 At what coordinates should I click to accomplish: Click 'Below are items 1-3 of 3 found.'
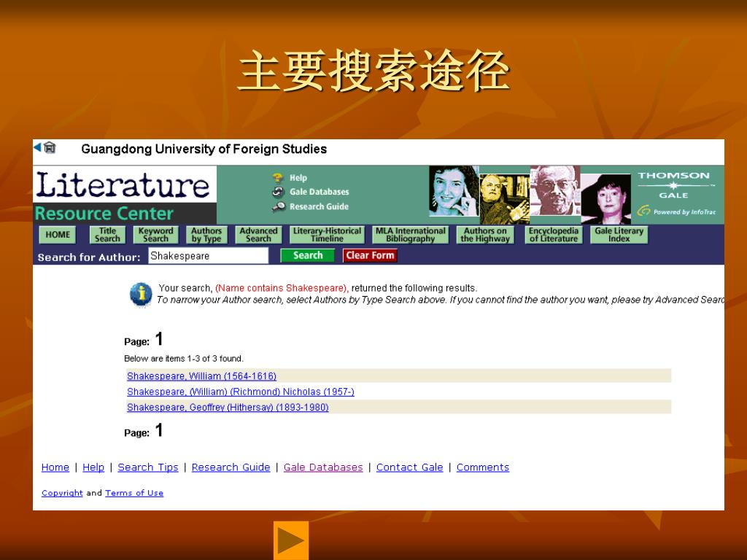click(x=183, y=359)
